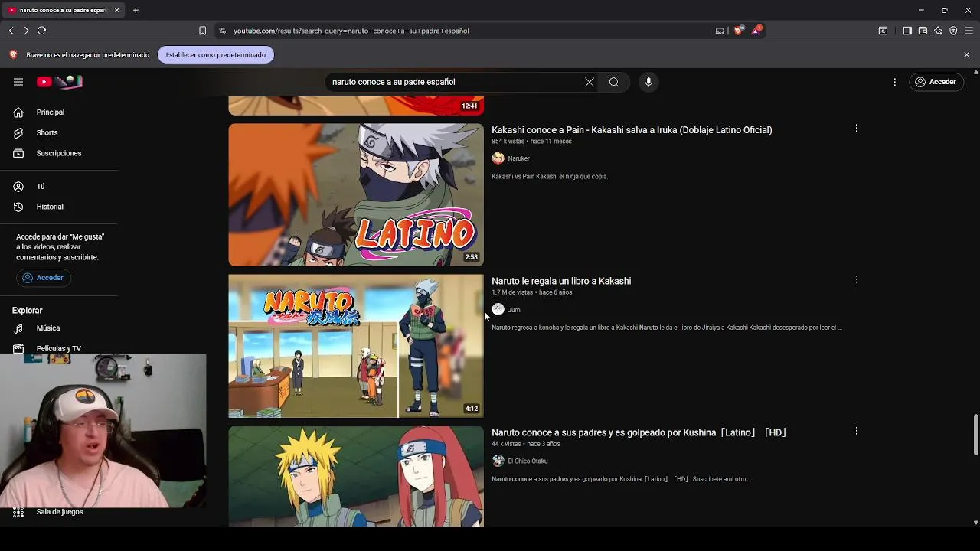Screen dimensions: 980x551
Task: Open the Naruto conoce a sus padres thumbnail
Action: click(x=356, y=476)
